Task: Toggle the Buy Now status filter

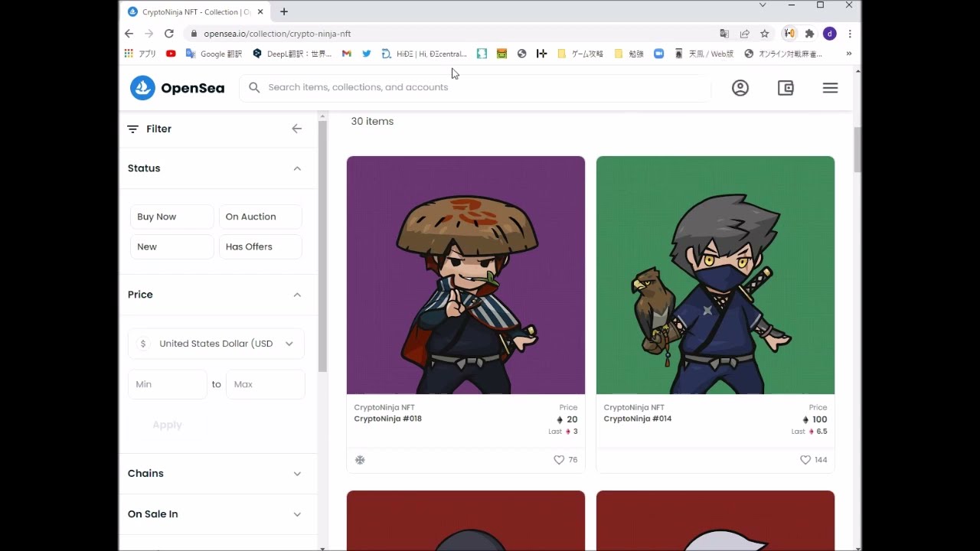Action: 171,217
